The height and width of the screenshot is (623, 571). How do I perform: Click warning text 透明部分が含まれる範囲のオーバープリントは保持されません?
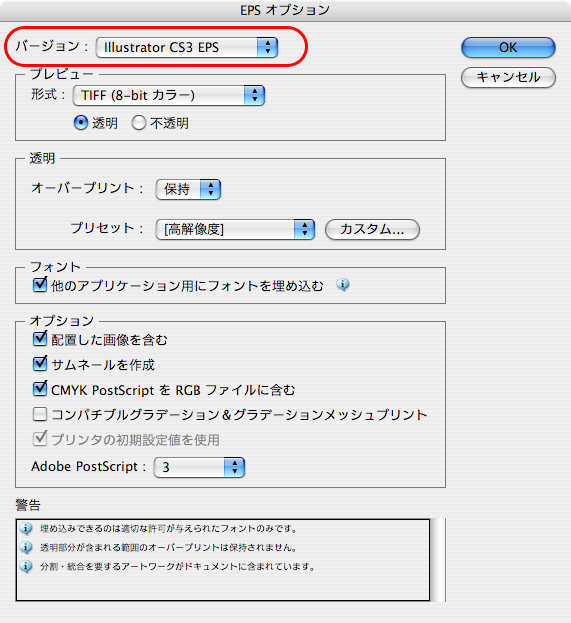(168, 548)
